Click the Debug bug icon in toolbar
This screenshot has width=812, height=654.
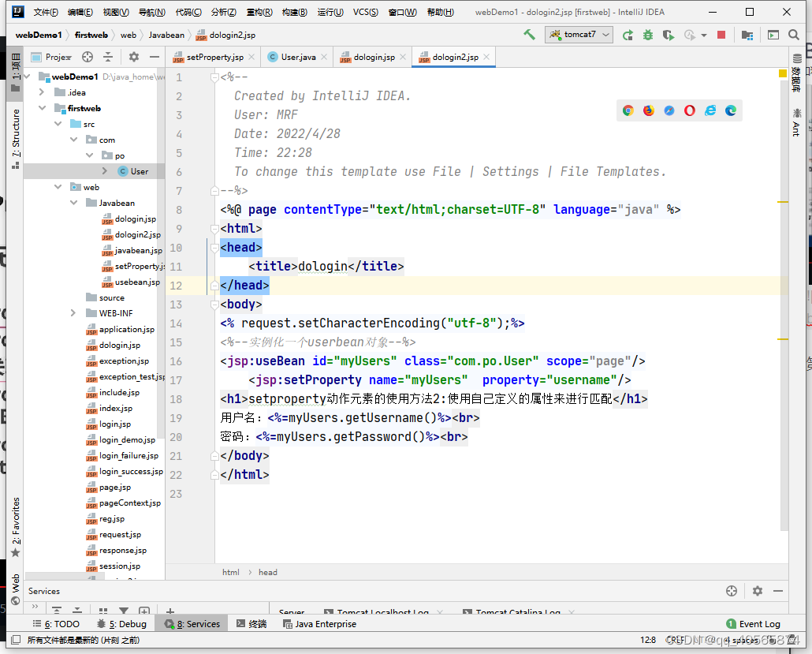(648, 35)
